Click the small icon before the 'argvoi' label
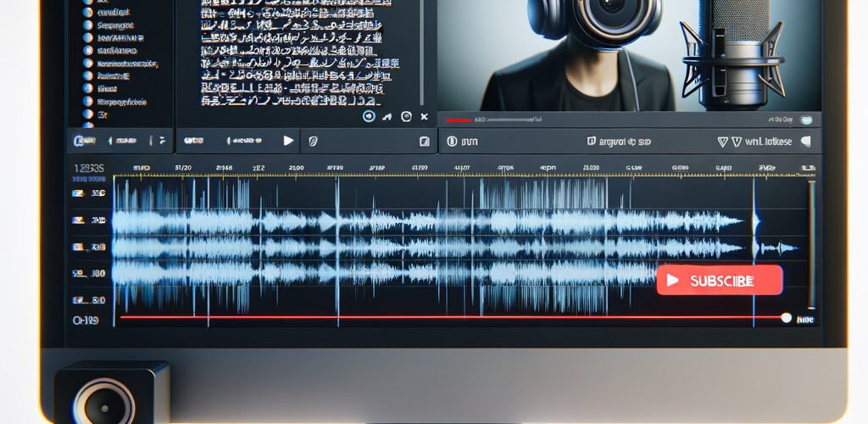This screenshot has width=868, height=424. point(591,142)
